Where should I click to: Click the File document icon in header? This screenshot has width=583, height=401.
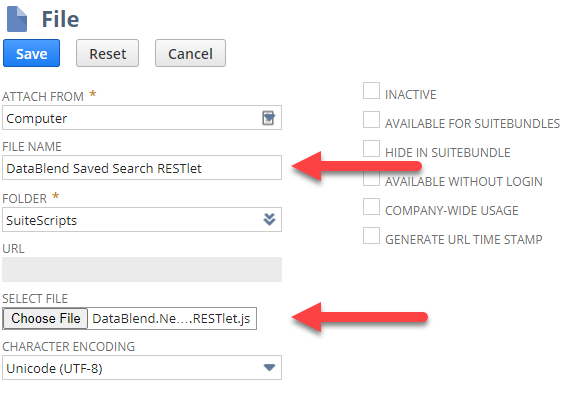tap(17, 19)
